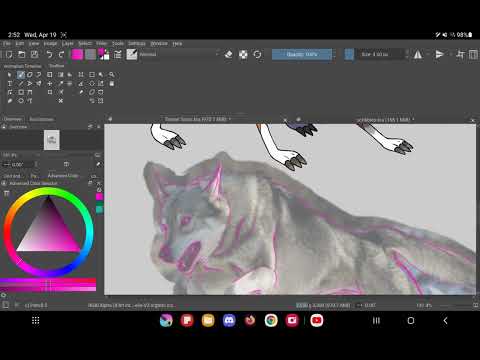
Task: Select the Color Sampler eyedropper tool
Action: pyautogui.click(x=61, y=84)
